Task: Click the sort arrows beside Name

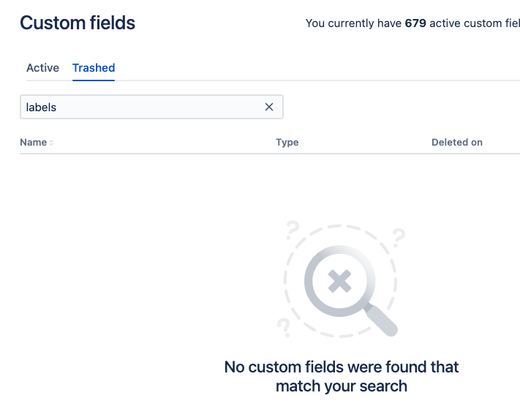Action: click(51, 143)
